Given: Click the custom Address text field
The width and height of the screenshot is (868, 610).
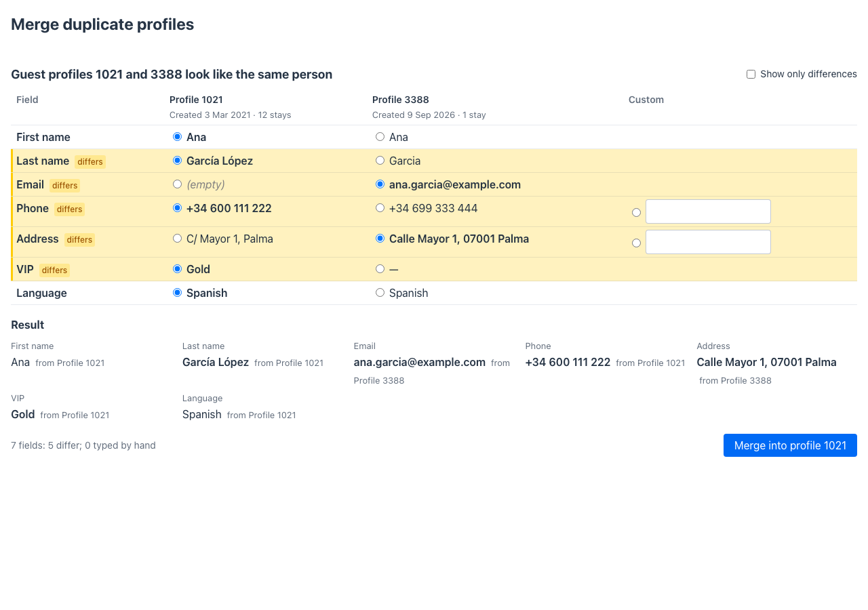Looking at the screenshot, I should click(708, 242).
